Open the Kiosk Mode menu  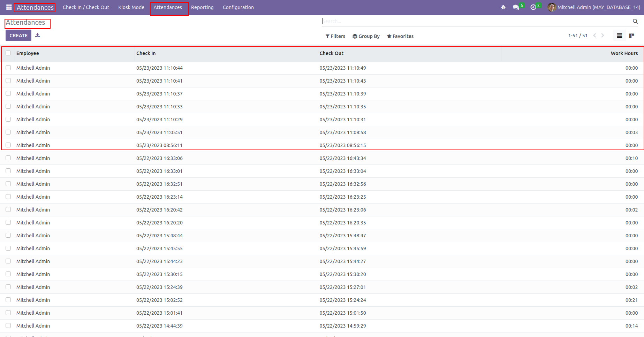pyautogui.click(x=131, y=7)
